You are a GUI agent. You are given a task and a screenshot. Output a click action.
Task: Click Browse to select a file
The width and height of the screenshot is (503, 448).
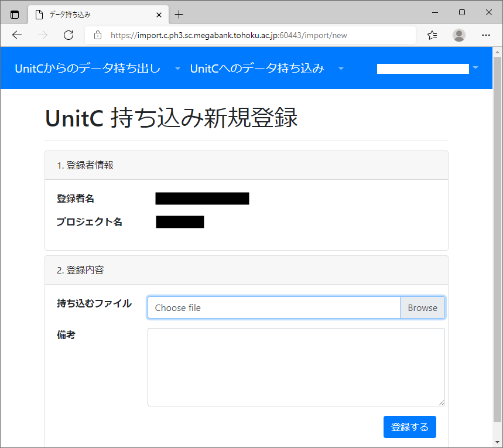tap(422, 308)
